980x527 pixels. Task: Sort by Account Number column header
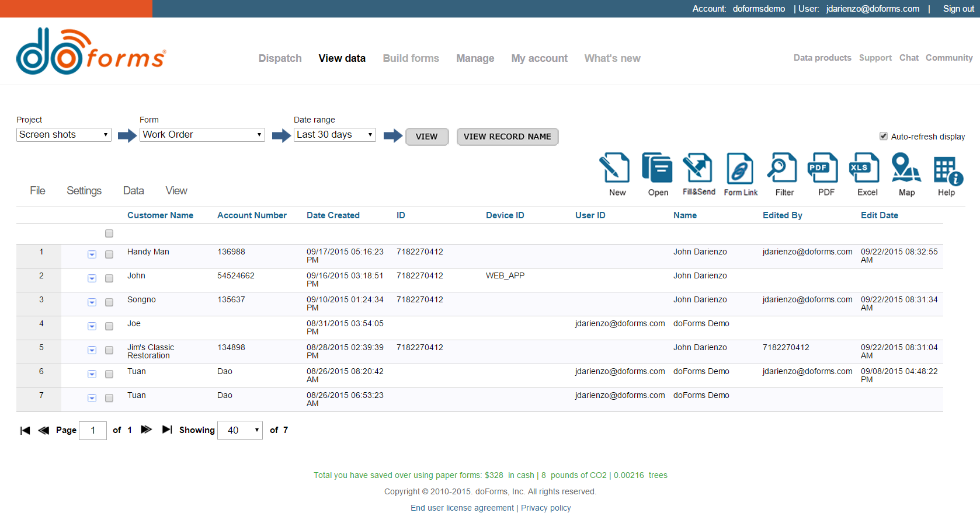tap(252, 215)
